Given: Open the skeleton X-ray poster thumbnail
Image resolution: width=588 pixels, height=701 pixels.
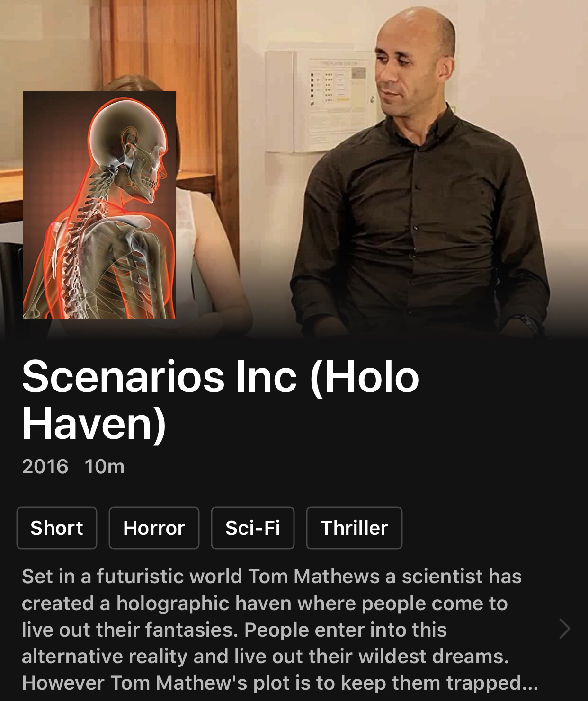Looking at the screenshot, I should coord(99,205).
